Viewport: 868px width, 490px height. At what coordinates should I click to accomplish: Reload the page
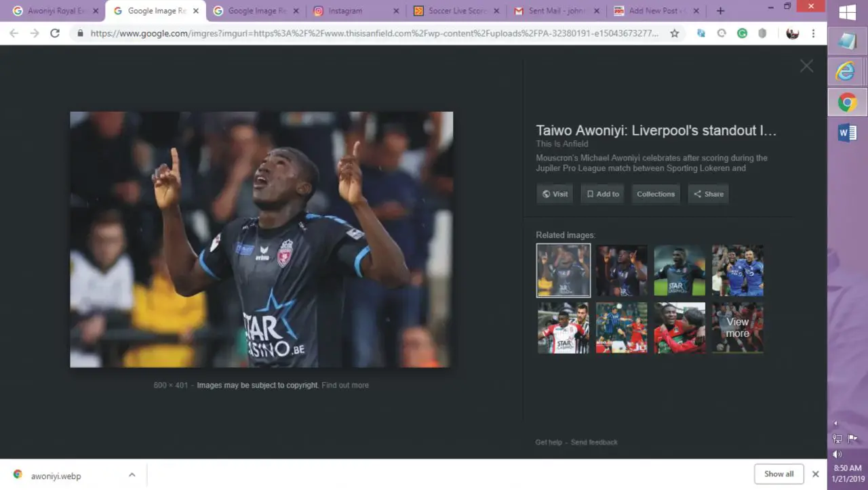tap(55, 33)
